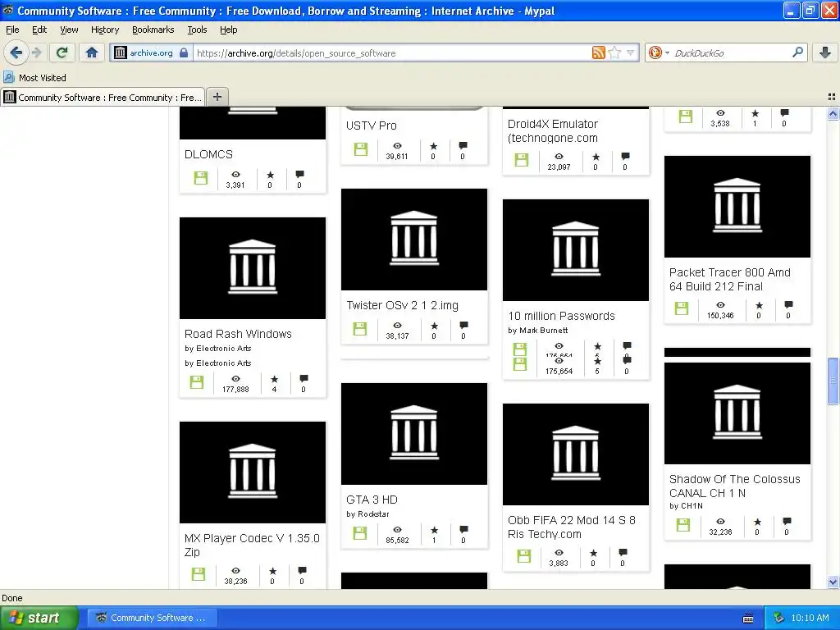Open the USTV Pro item link

372,126
